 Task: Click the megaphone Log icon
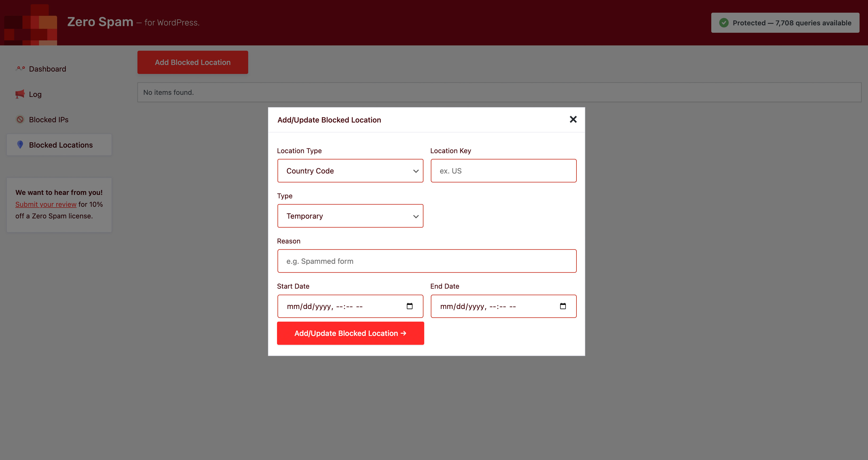tap(20, 94)
